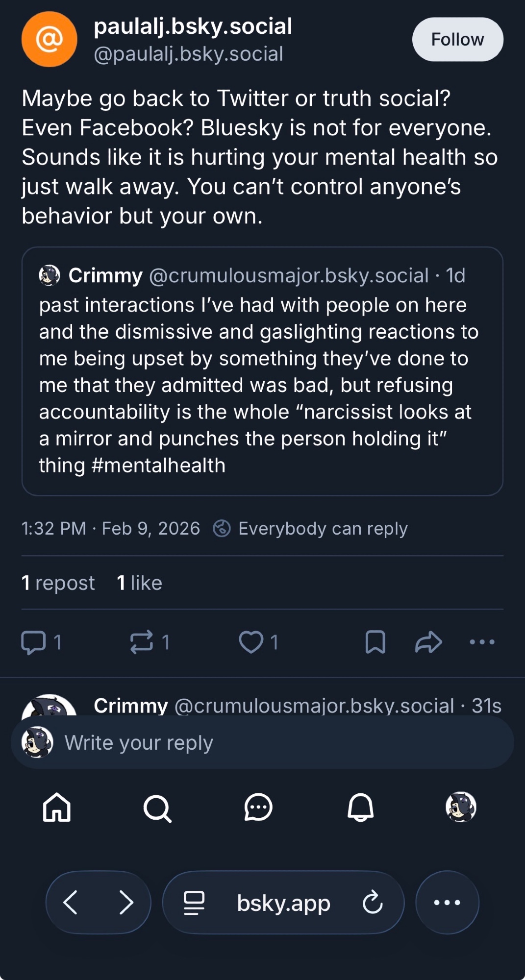The width and height of the screenshot is (525, 980).
Task: Open browser three-dot more menu
Action: pyautogui.click(x=447, y=903)
